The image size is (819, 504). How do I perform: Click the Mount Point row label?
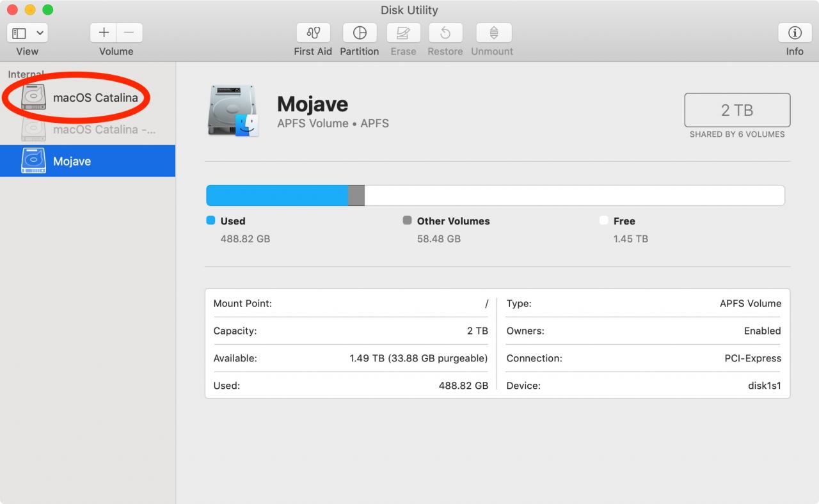[243, 303]
